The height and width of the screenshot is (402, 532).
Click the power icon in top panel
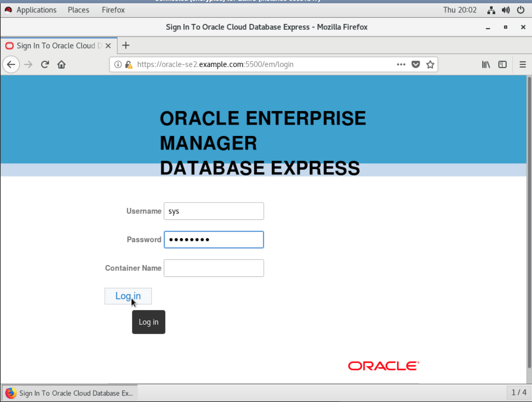[x=521, y=10]
